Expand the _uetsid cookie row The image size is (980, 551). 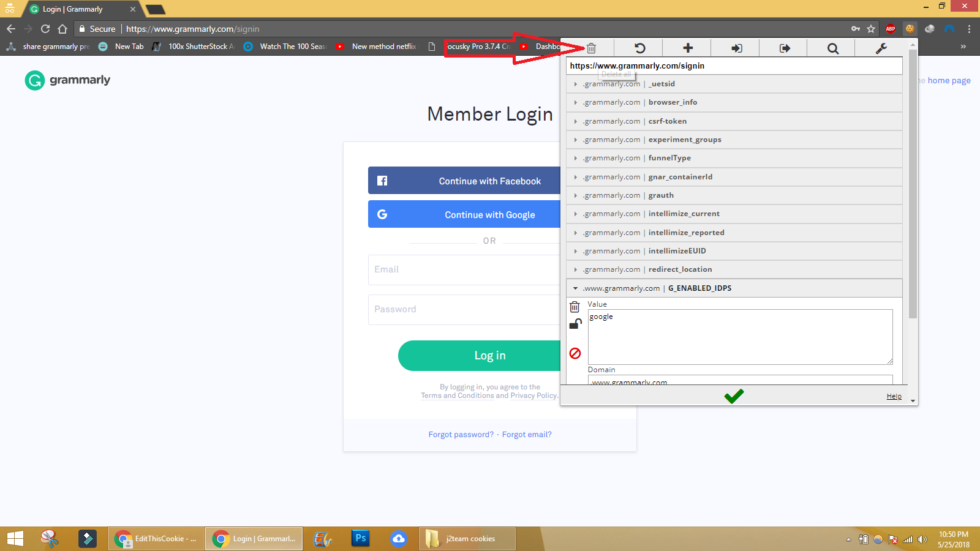tap(734, 84)
